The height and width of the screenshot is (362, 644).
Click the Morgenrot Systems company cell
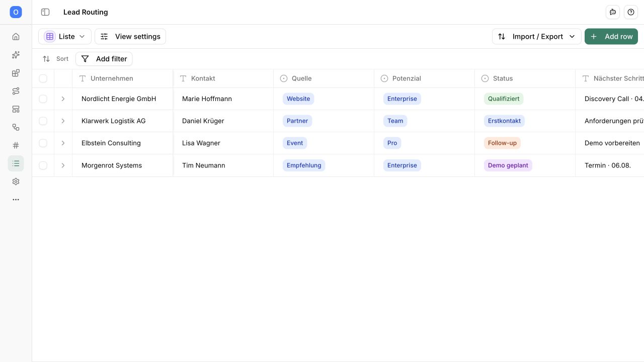pyautogui.click(x=123, y=165)
